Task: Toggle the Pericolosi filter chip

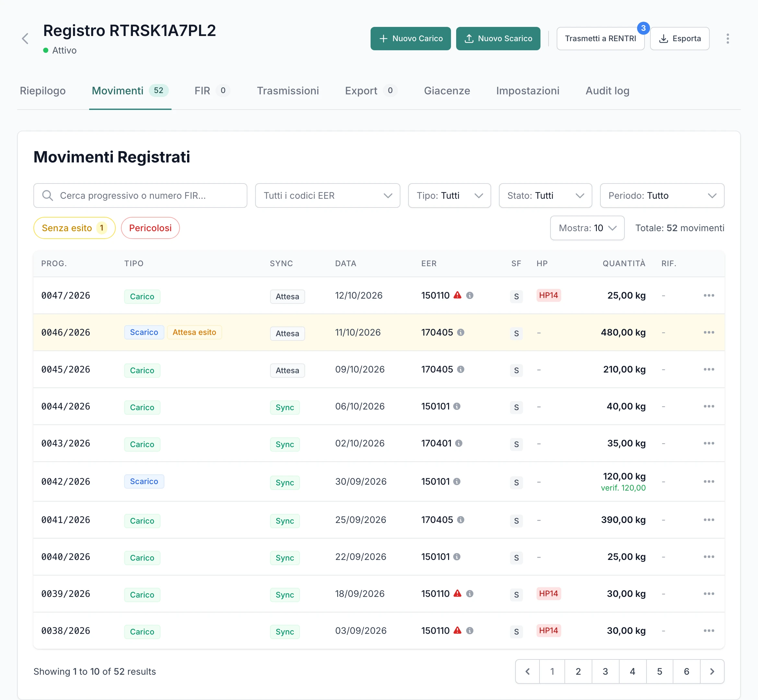Action: point(150,228)
